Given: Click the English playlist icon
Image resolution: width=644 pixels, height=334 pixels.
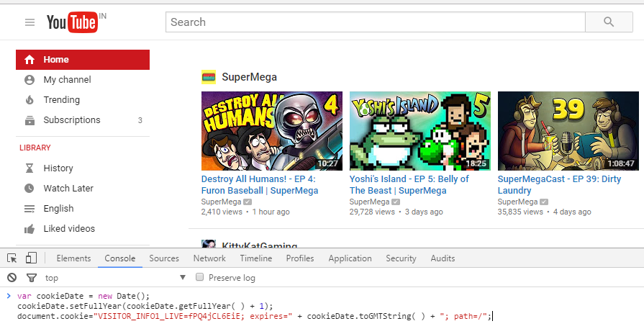Looking at the screenshot, I should [x=30, y=209].
